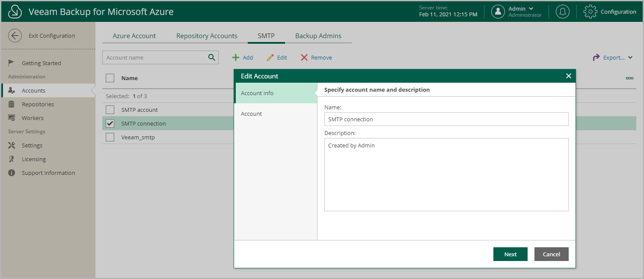Viewport: 644px width, 279px height.
Task: Expand the Export dropdown arrow
Action: click(x=630, y=58)
